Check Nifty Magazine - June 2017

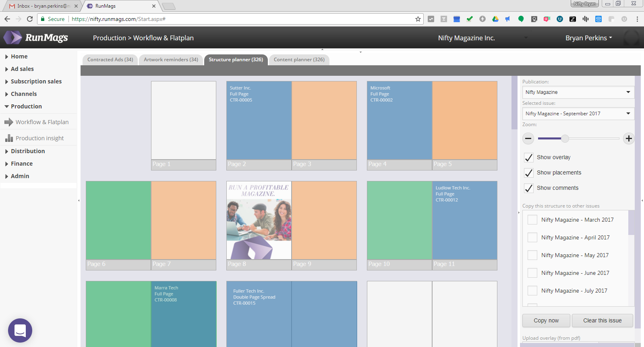coord(532,273)
